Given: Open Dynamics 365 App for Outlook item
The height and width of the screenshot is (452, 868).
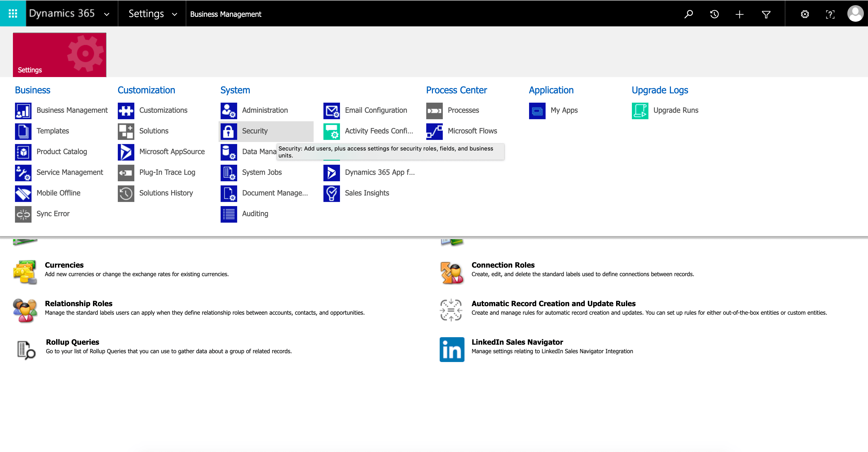Looking at the screenshot, I should (380, 173).
